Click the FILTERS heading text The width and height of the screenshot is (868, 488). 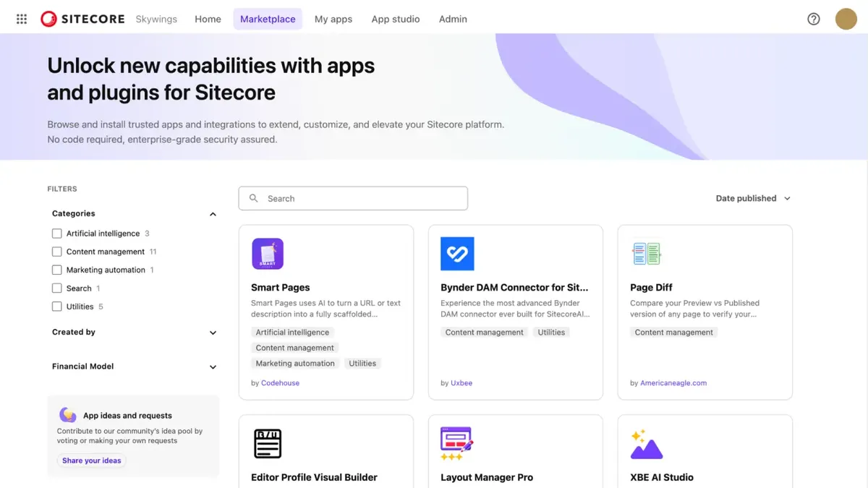(x=62, y=189)
